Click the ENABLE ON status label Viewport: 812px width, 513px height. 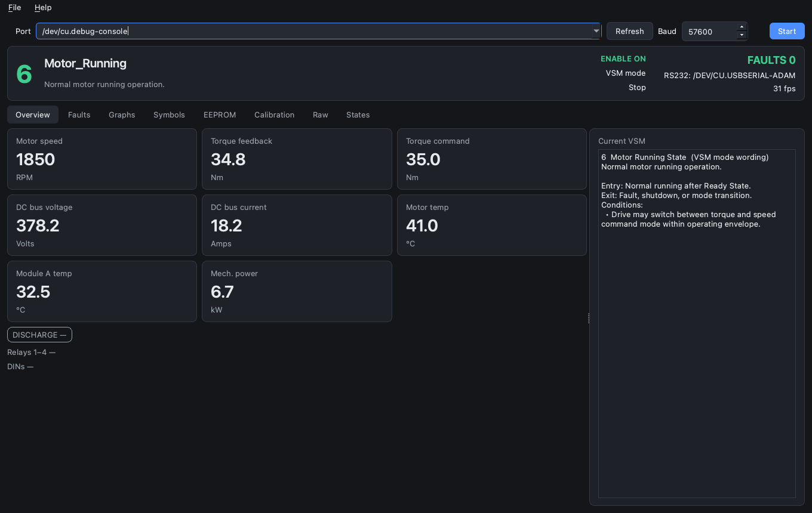click(623, 58)
